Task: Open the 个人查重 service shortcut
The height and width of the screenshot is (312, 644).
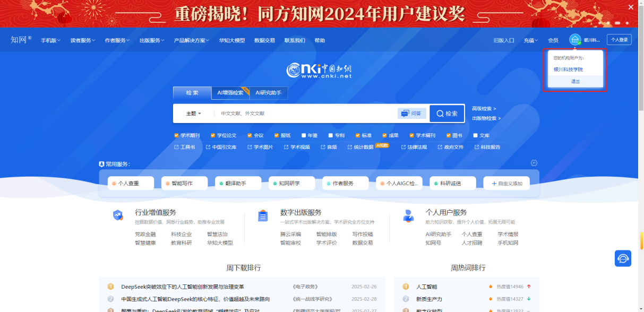Action: click(x=131, y=183)
